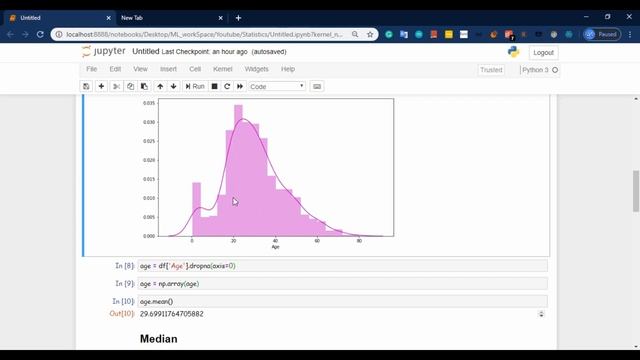Click code cell In [10] age.mean()
This screenshot has height=360, width=640.
pos(342,302)
